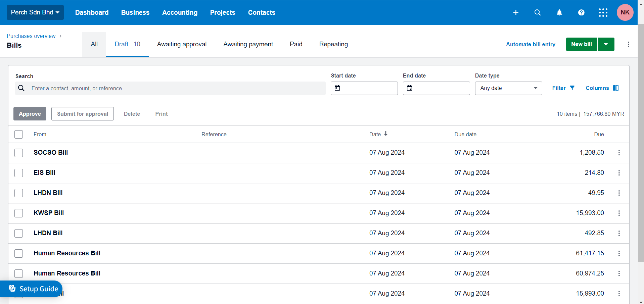Click the search magnifier in top bar

[x=537, y=12]
